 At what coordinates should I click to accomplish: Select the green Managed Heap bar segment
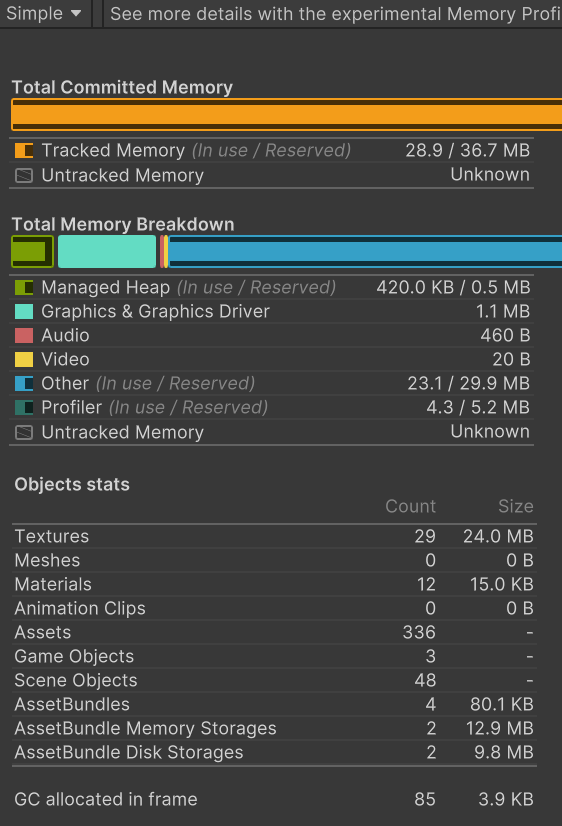(33, 252)
